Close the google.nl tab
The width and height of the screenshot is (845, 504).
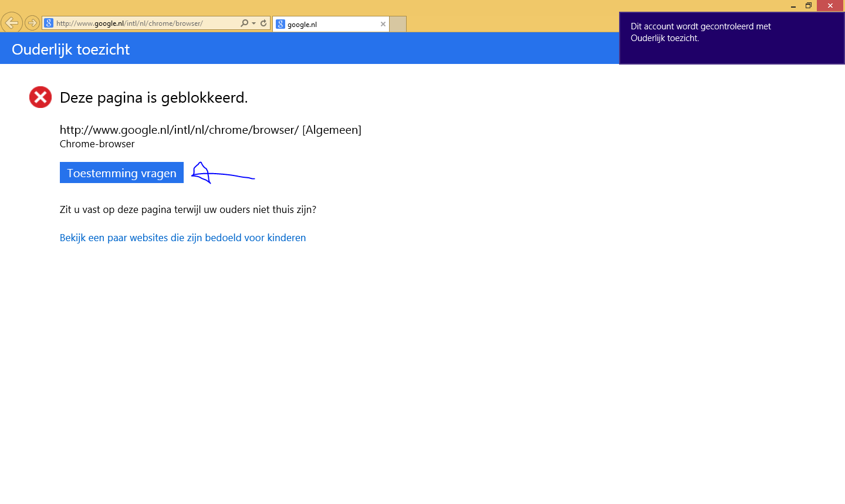point(383,24)
